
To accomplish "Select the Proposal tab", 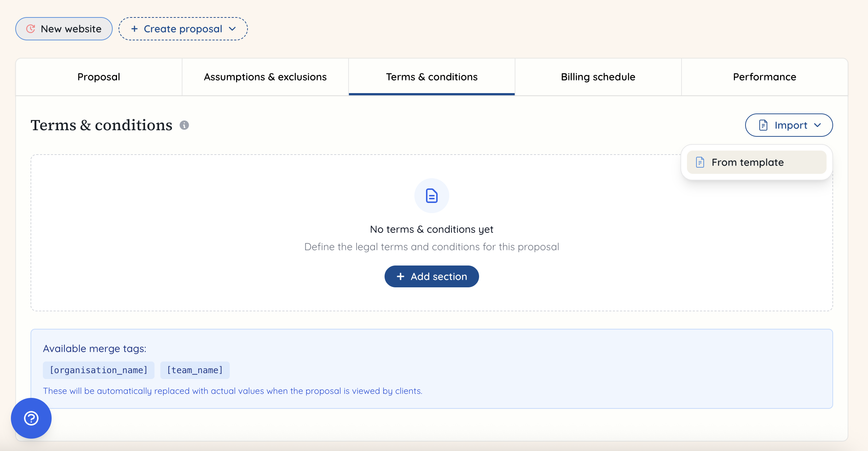I will [x=99, y=77].
